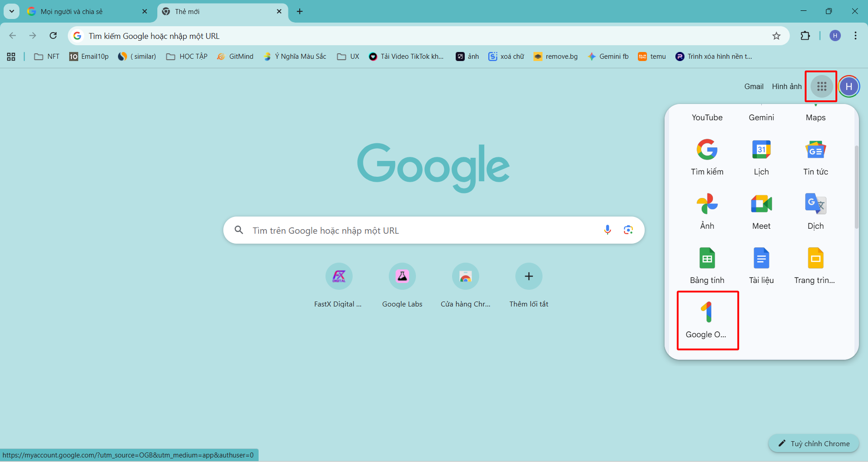Expand the tab search dropdown arrow
This screenshot has width=868, height=462.
(11, 11)
